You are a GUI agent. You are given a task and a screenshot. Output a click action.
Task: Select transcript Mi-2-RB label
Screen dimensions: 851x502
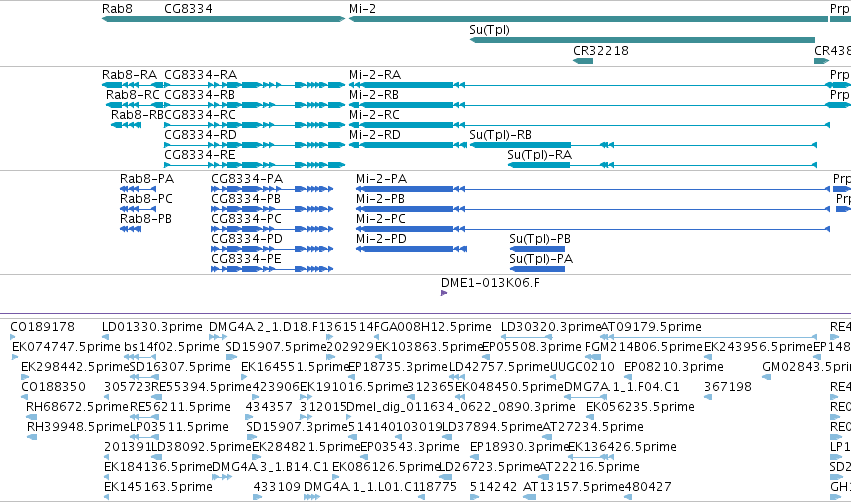pos(374,94)
